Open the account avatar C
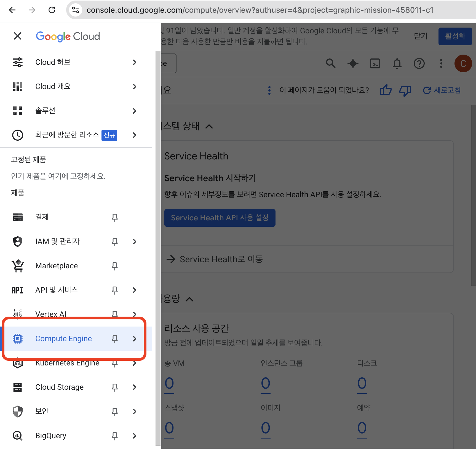 [x=463, y=63]
